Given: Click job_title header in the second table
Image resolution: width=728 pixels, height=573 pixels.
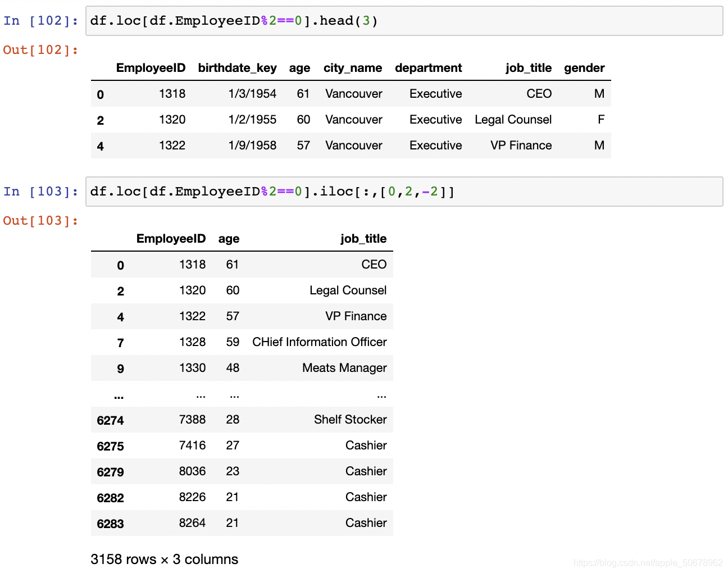Looking at the screenshot, I should (363, 239).
